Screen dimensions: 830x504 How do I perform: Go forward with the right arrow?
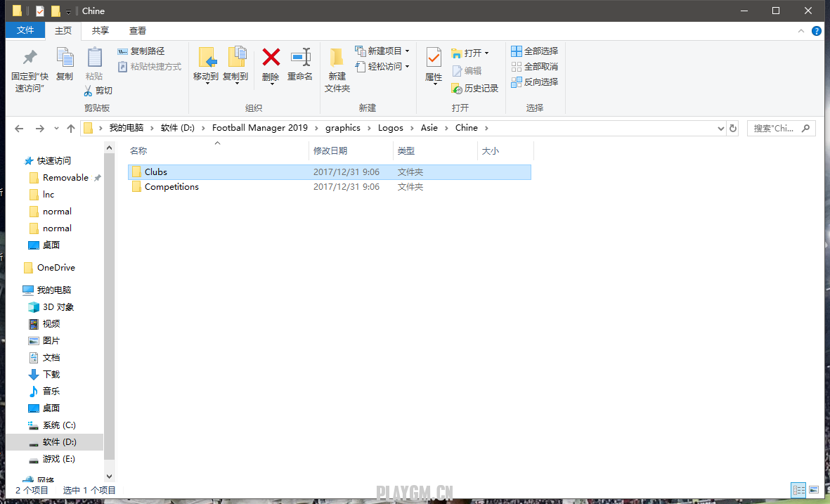coord(39,128)
